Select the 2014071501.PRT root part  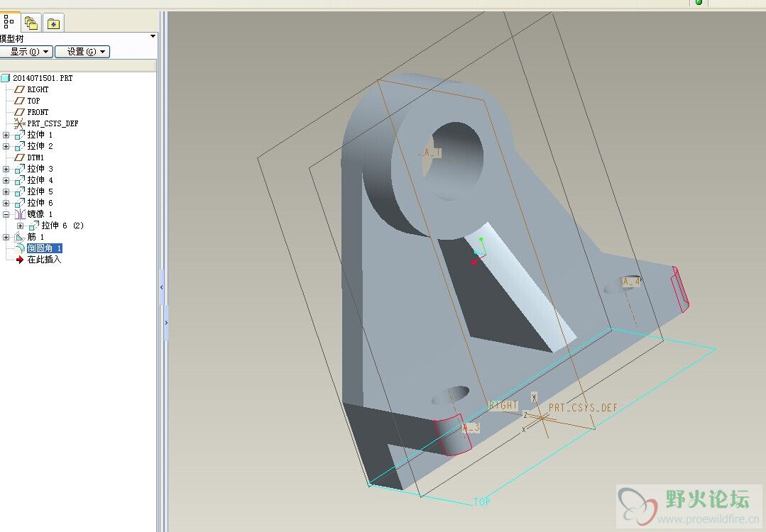pyautogui.click(x=42, y=78)
